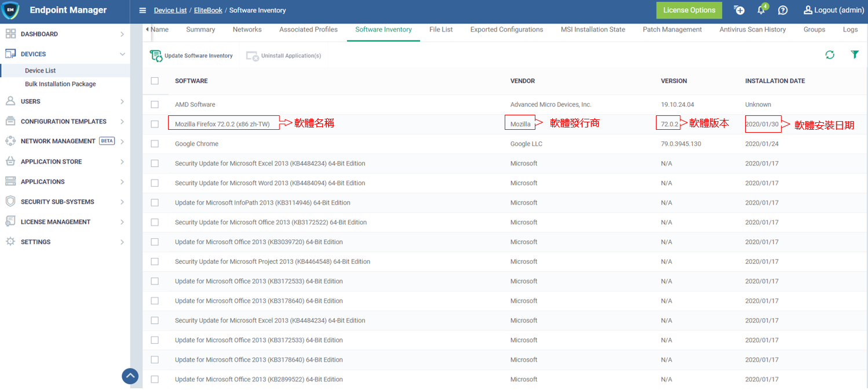Sort by the VERSION column header

coord(674,81)
